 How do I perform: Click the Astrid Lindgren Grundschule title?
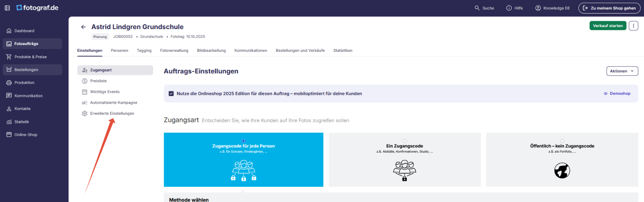point(137,27)
